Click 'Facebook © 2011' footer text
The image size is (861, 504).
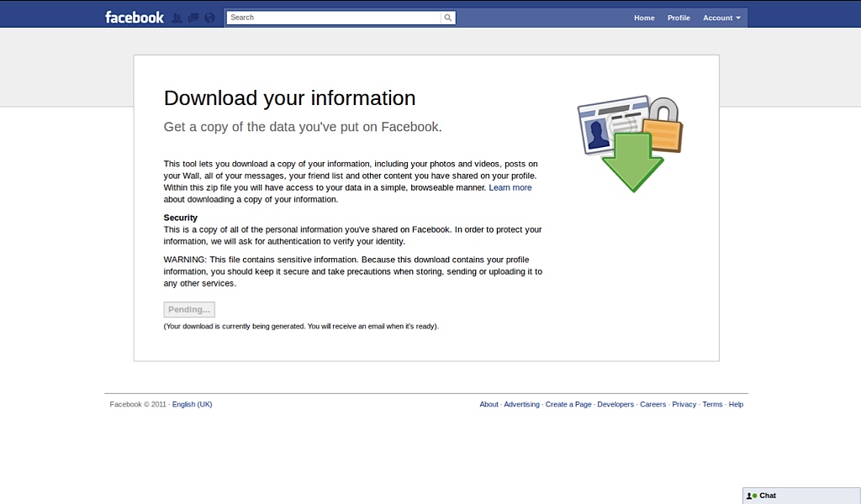point(138,404)
